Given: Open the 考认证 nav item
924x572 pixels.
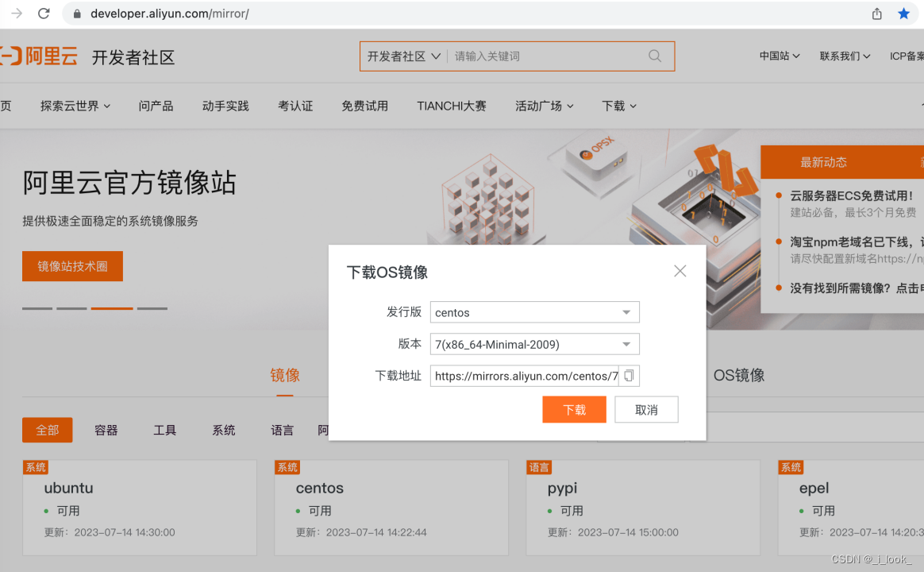Looking at the screenshot, I should tap(295, 106).
